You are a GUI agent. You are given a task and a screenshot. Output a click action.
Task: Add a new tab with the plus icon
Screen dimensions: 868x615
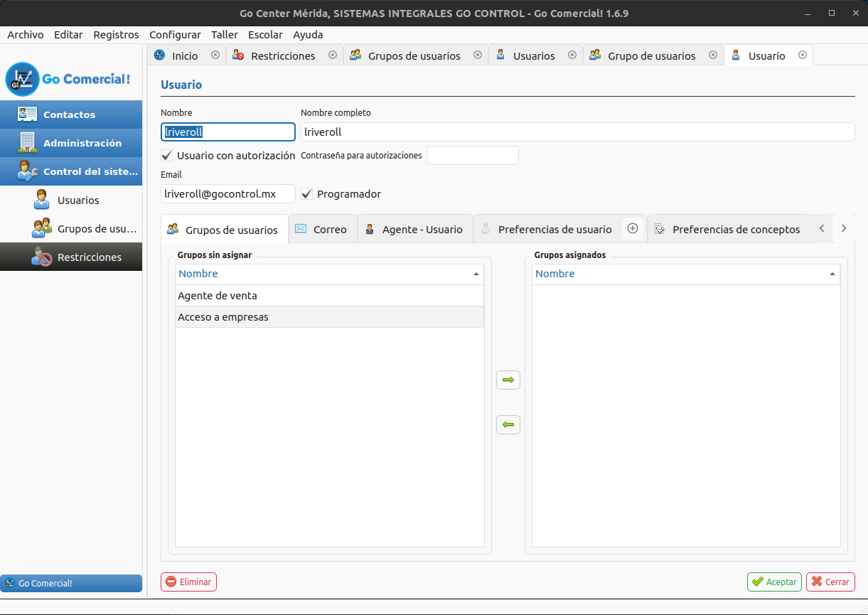[632, 229]
